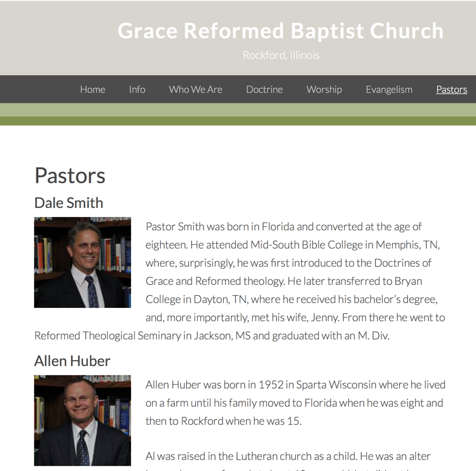Navigate to the Worship page
Viewport: 476px width, 471px height.
[x=324, y=90]
